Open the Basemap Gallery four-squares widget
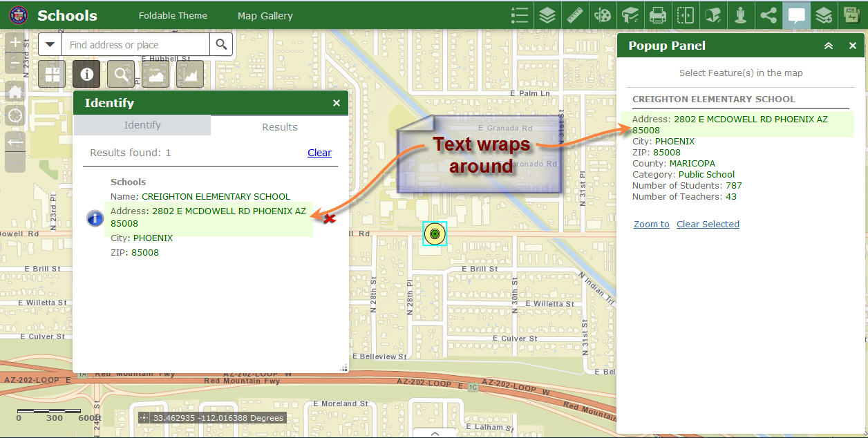 52,74
